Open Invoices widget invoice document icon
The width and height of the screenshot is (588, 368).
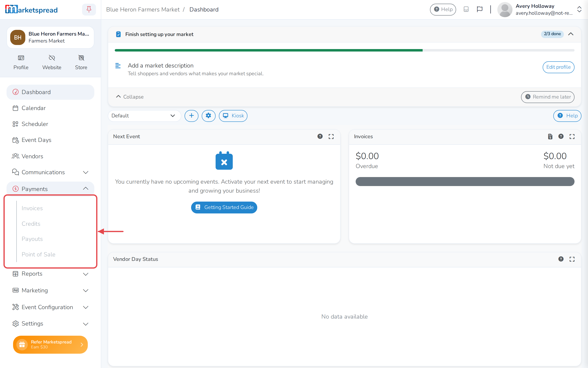550,137
